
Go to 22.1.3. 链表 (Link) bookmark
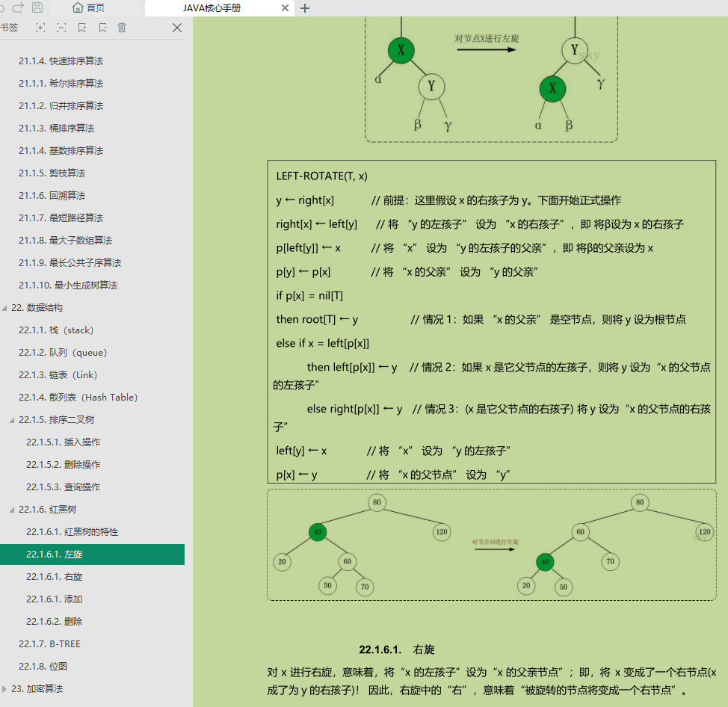58,375
